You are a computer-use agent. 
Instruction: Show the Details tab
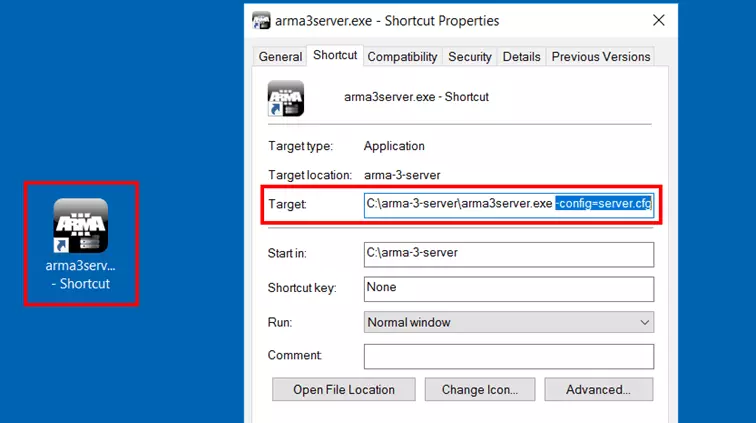pyautogui.click(x=521, y=57)
